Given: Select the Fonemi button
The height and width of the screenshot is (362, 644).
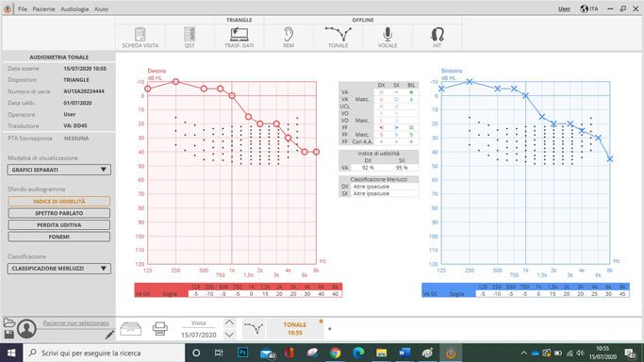Looking at the screenshot, I should [59, 237].
